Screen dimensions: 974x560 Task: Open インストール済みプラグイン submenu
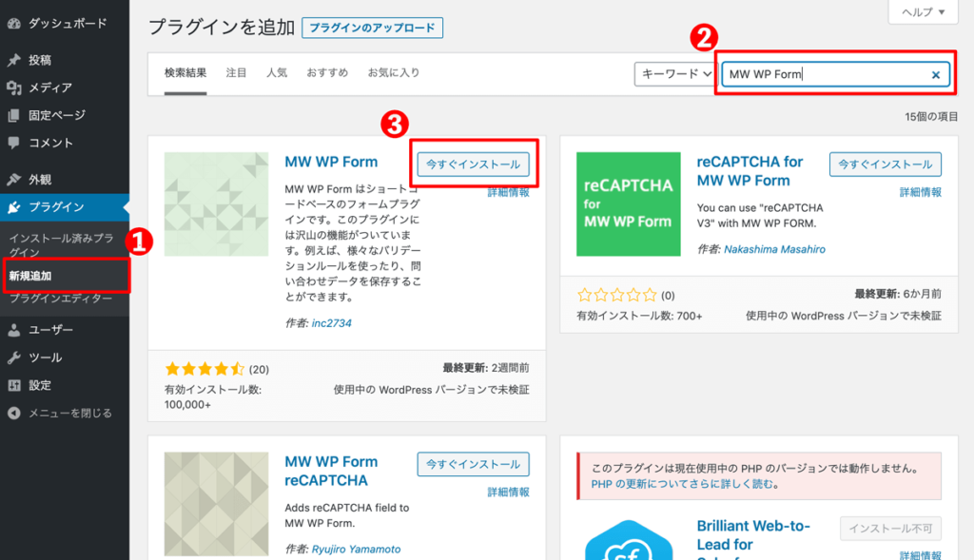pos(61,245)
